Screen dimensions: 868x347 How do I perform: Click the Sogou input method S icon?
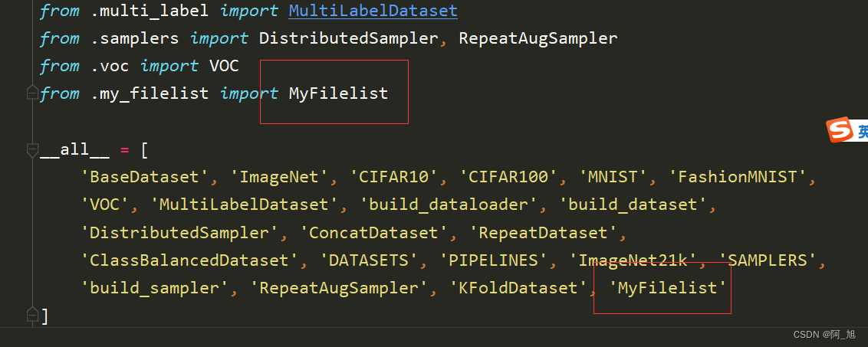point(839,130)
